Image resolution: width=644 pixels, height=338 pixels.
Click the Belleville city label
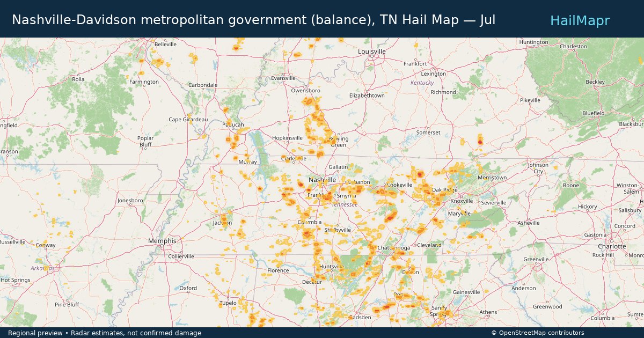tap(165, 44)
